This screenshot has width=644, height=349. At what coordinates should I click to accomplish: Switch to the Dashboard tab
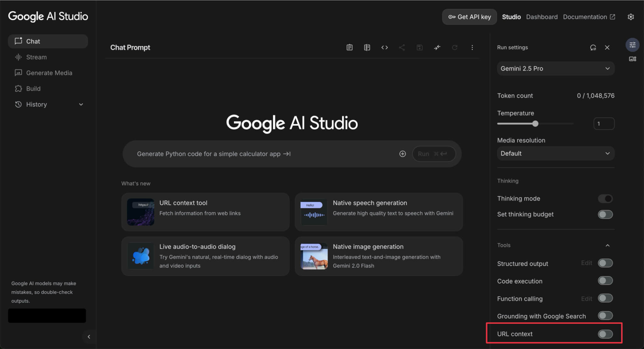coord(542,17)
